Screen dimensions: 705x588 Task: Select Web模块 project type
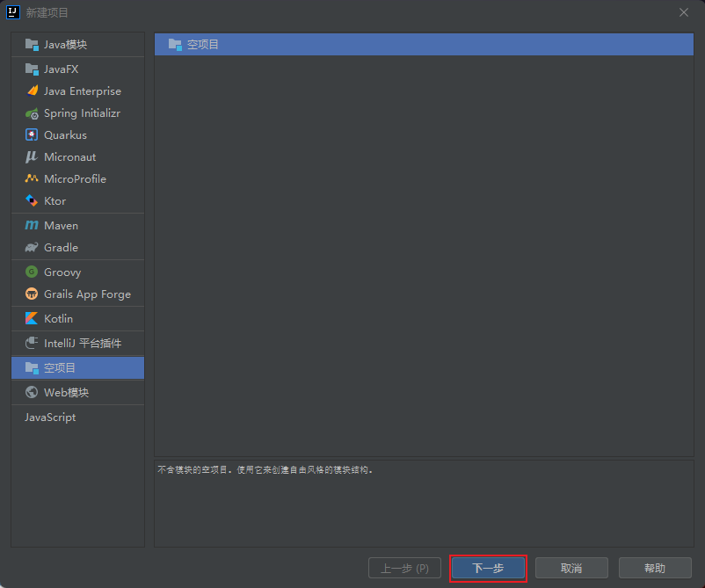point(77,393)
